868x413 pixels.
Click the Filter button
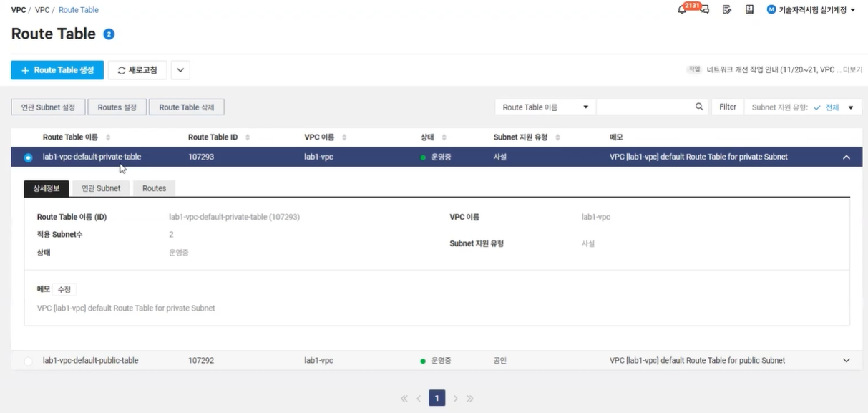pos(727,107)
